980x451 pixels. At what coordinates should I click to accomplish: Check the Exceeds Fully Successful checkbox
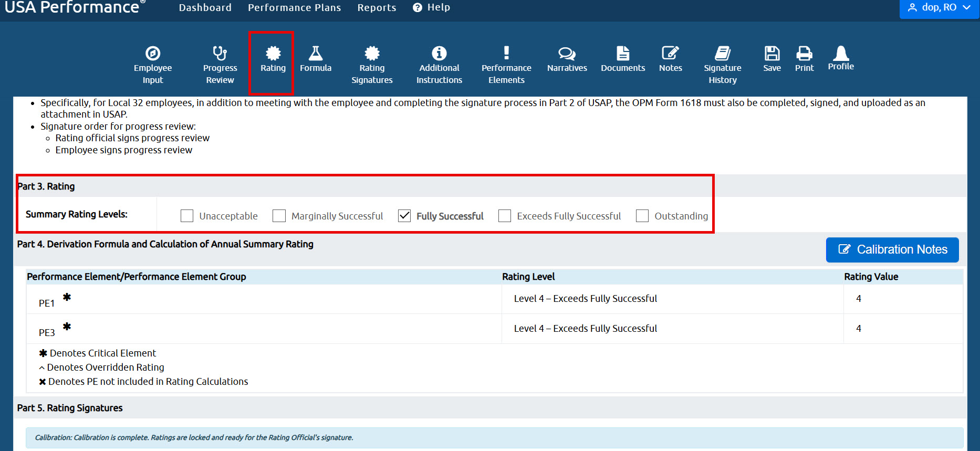(505, 216)
